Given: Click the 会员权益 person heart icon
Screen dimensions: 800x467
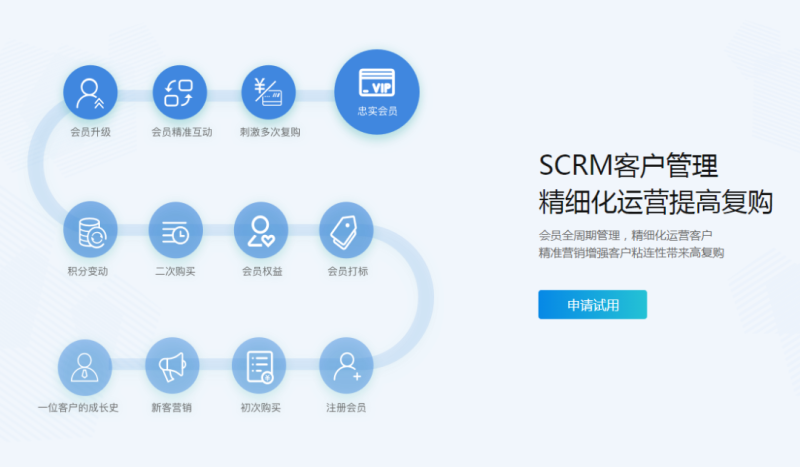Looking at the screenshot, I should point(261,230).
